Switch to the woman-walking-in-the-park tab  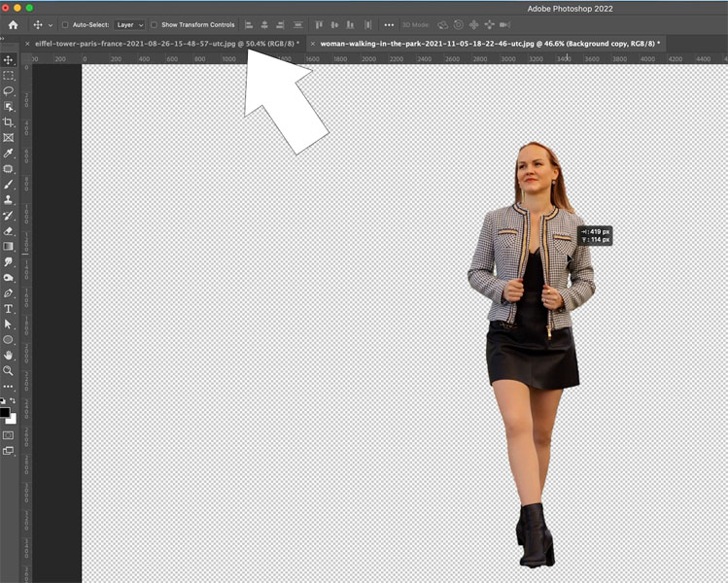click(488, 44)
